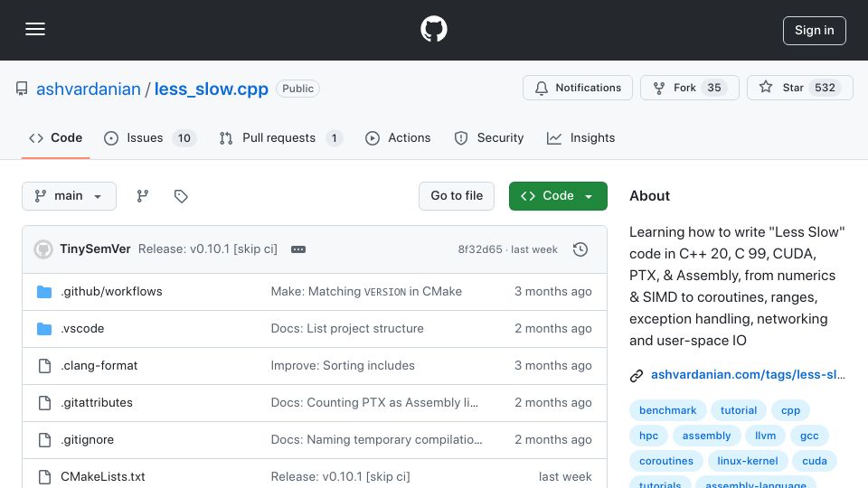Click the '3 months ago' timestamp for .clang-format
This screenshot has width=868, height=488.
553,366
